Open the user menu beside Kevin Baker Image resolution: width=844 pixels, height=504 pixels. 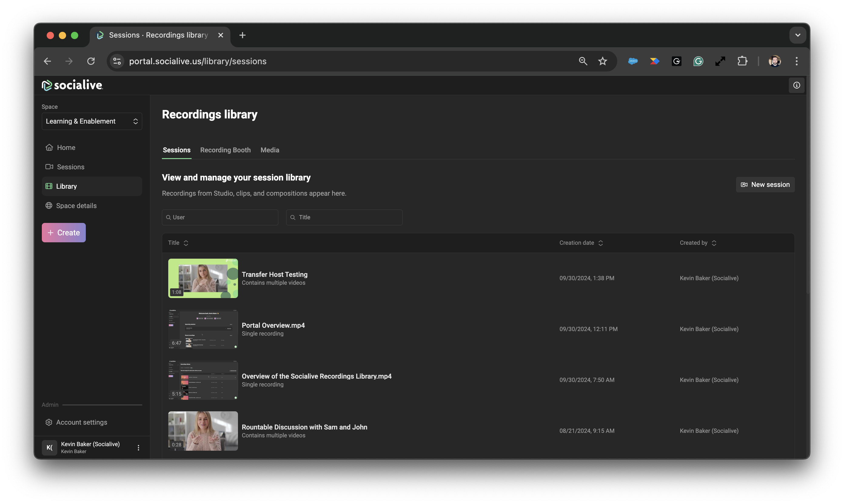[138, 447]
